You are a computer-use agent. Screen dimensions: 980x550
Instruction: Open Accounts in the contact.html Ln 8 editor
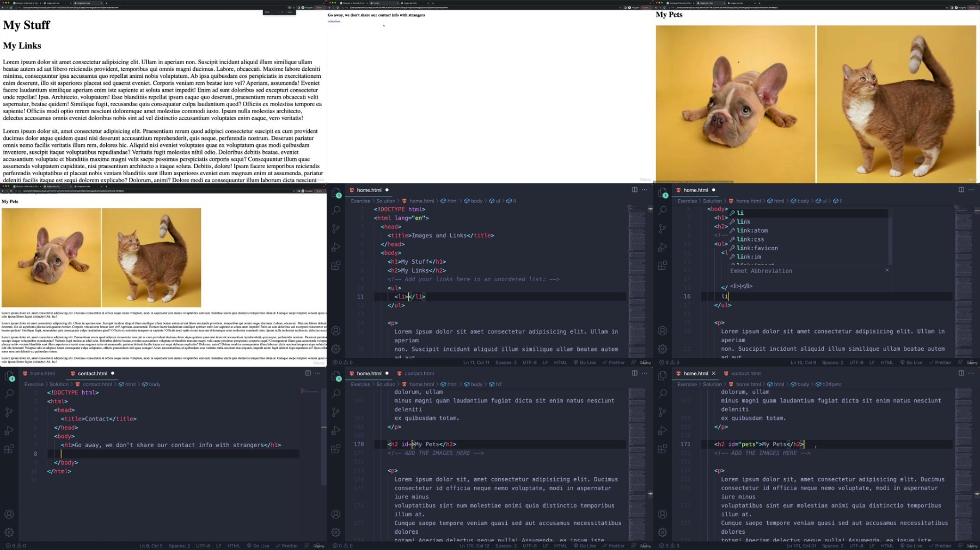(x=9, y=514)
